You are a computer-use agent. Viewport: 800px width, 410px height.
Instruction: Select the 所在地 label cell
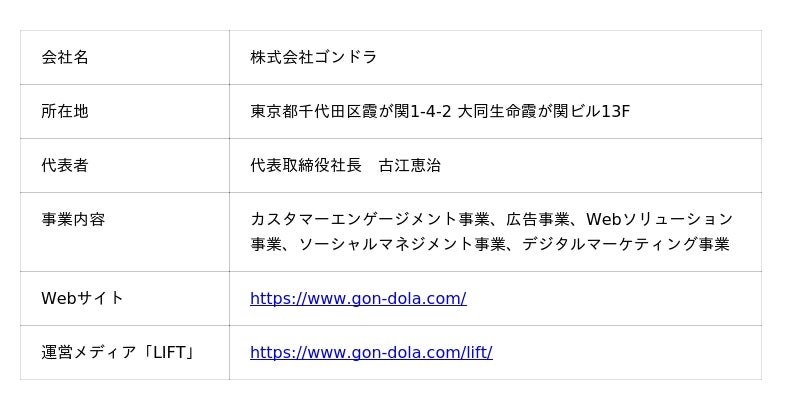[65, 111]
